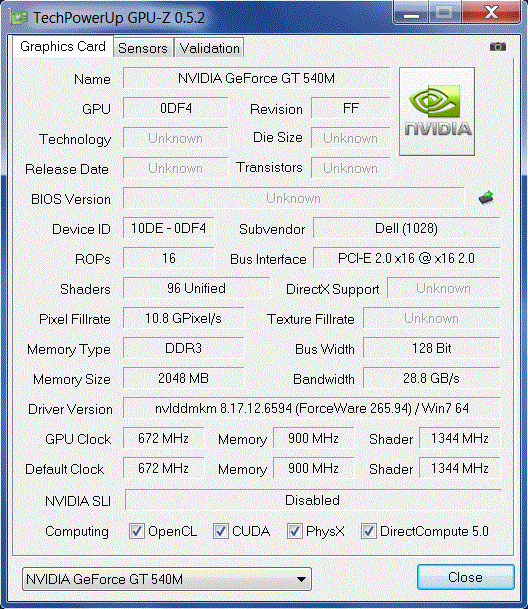Click the Release Date Unknown field
This screenshot has width=528, height=609.
tap(176, 168)
